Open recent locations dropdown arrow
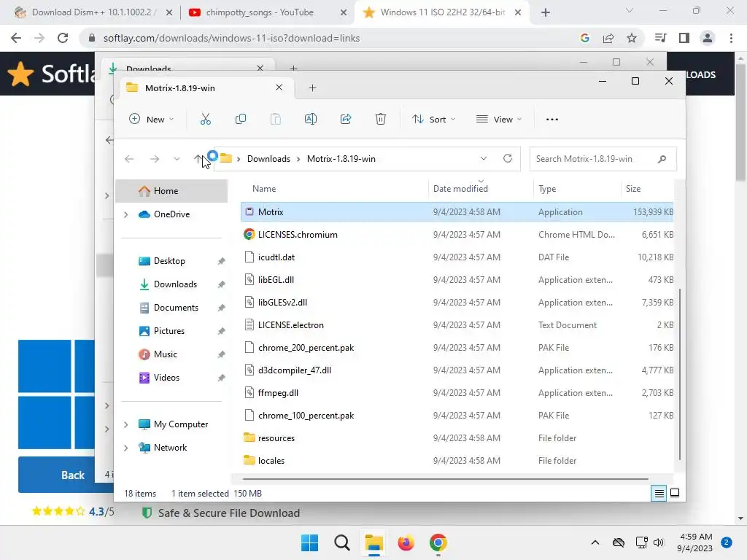Image resolution: width=747 pixels, height=560 pixels. pos(177,158)
